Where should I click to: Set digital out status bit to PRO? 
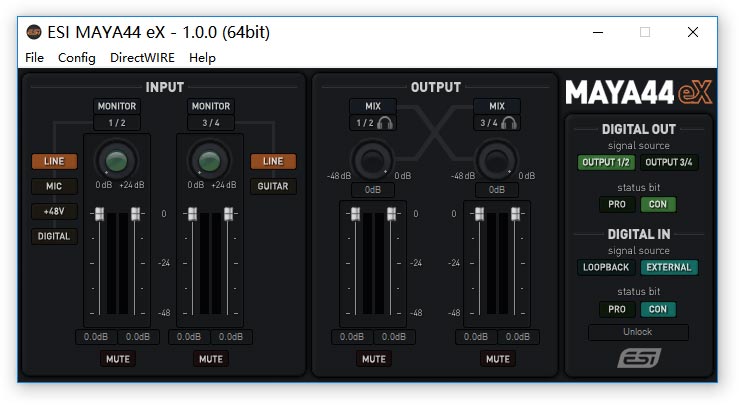617,205
